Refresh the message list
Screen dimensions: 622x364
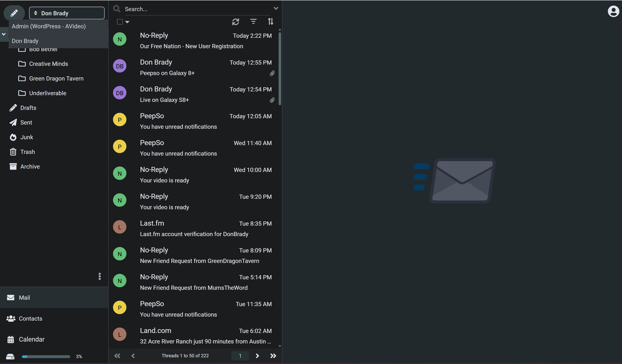(x=235, y=22)
